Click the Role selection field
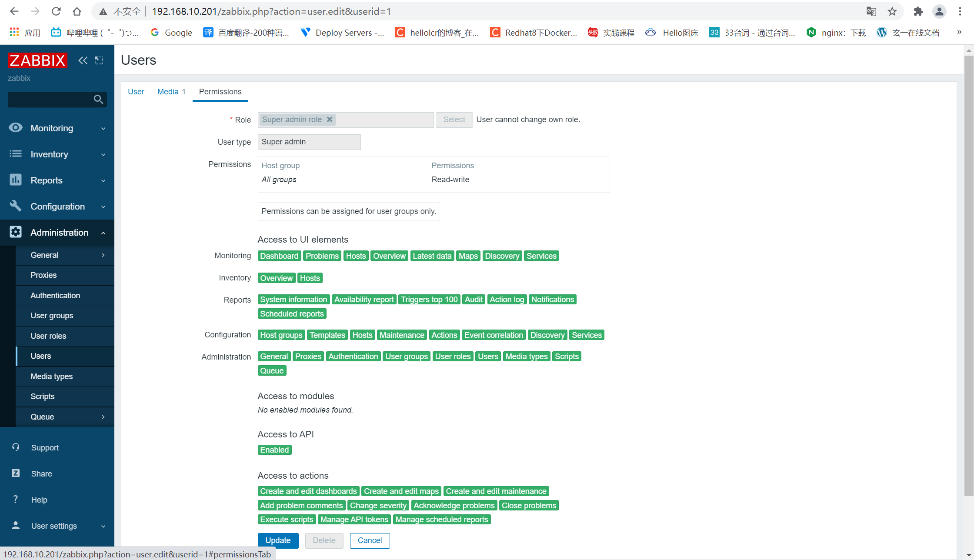 click(346, 120)
